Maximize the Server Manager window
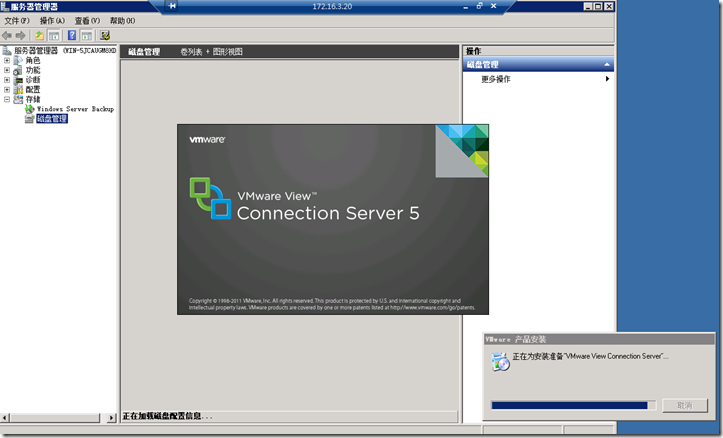This screenshot has width=723, height=438. [599, 6]
